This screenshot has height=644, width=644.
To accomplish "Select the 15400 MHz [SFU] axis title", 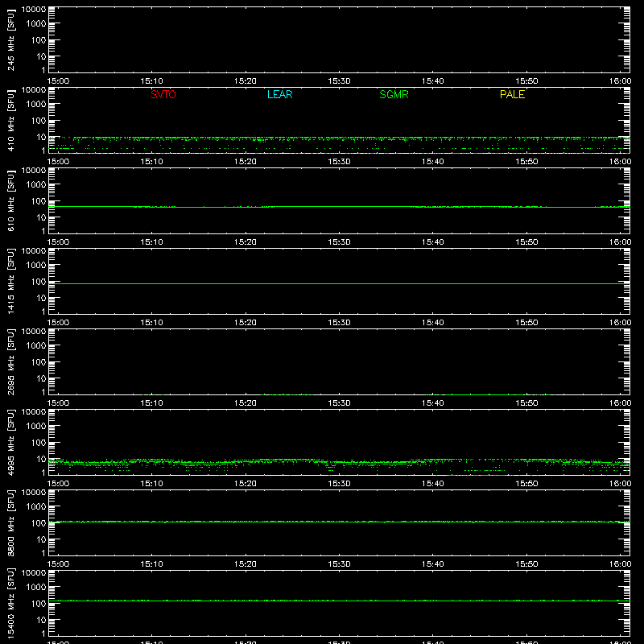I will [x=10, y=603].
